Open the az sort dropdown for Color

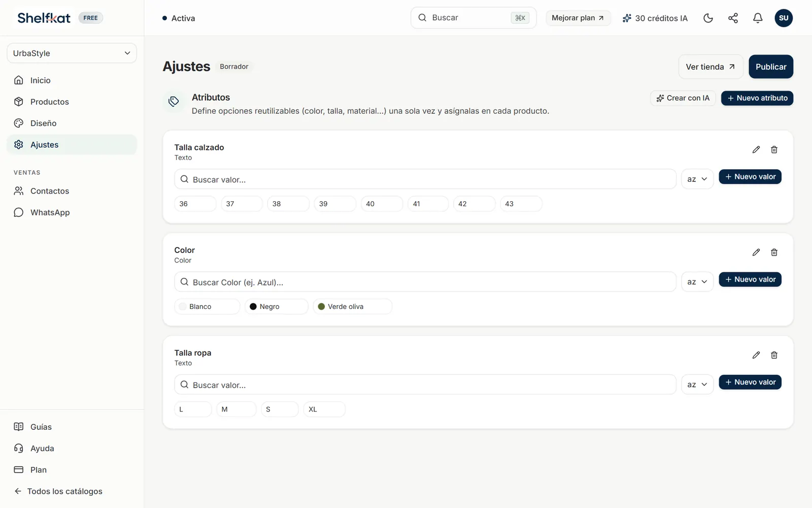pyautogui.click(x=697, y=281)
